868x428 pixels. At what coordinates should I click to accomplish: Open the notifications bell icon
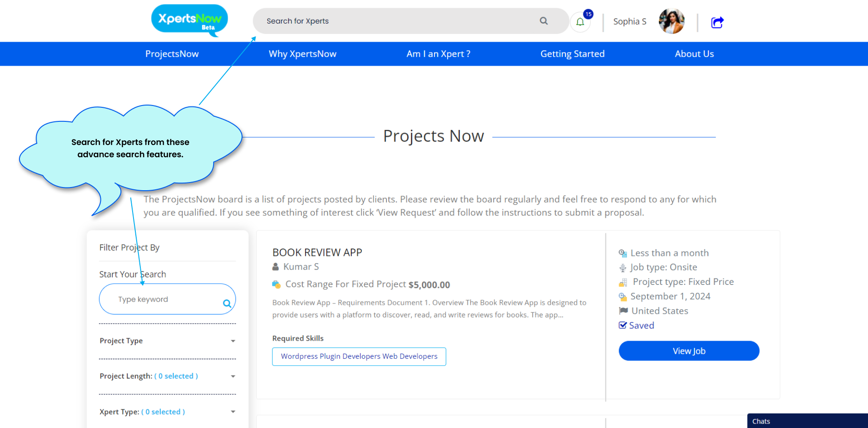[x=580, y=22]
